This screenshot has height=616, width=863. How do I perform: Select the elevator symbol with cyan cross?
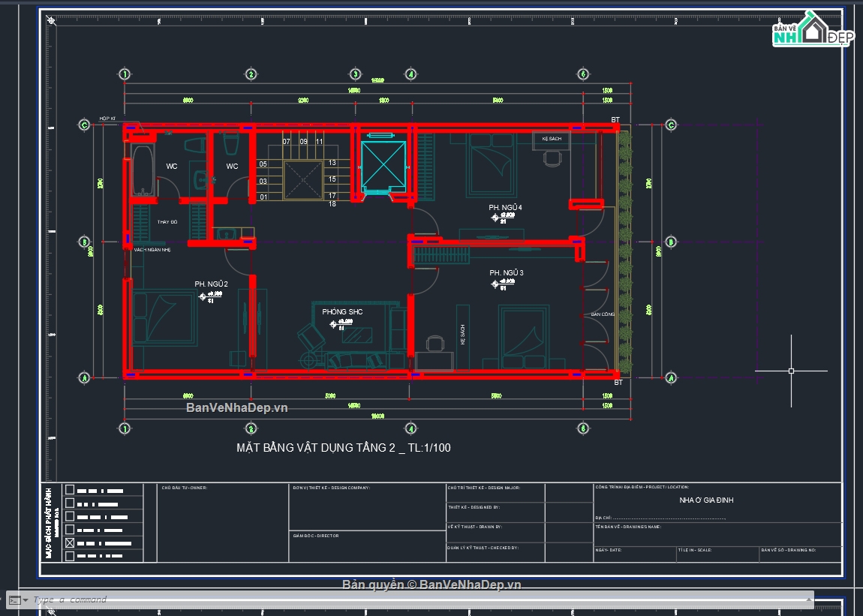(x=383, y=165)
